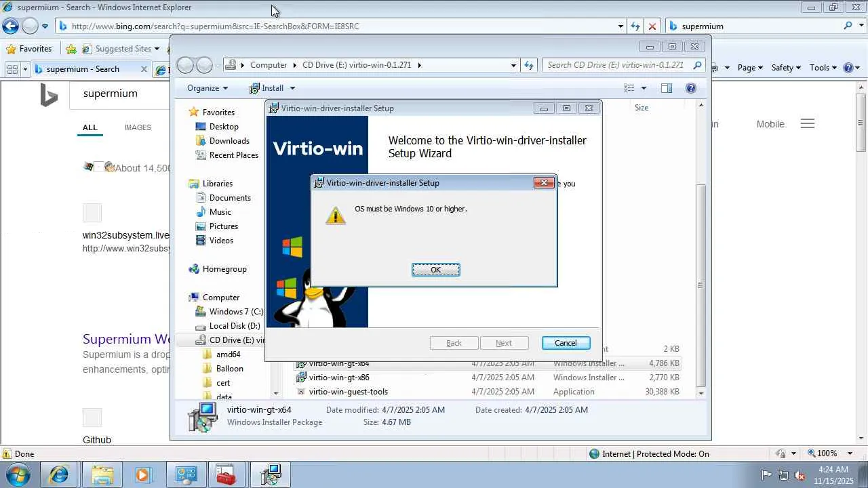Click Install in the Explorer toolbar

click(x=266, y=88)
